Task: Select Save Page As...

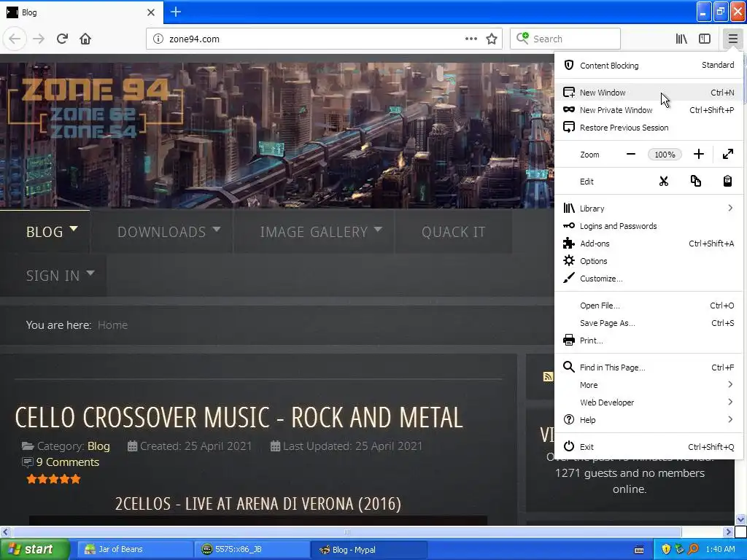Action: [x=649, y=323]
